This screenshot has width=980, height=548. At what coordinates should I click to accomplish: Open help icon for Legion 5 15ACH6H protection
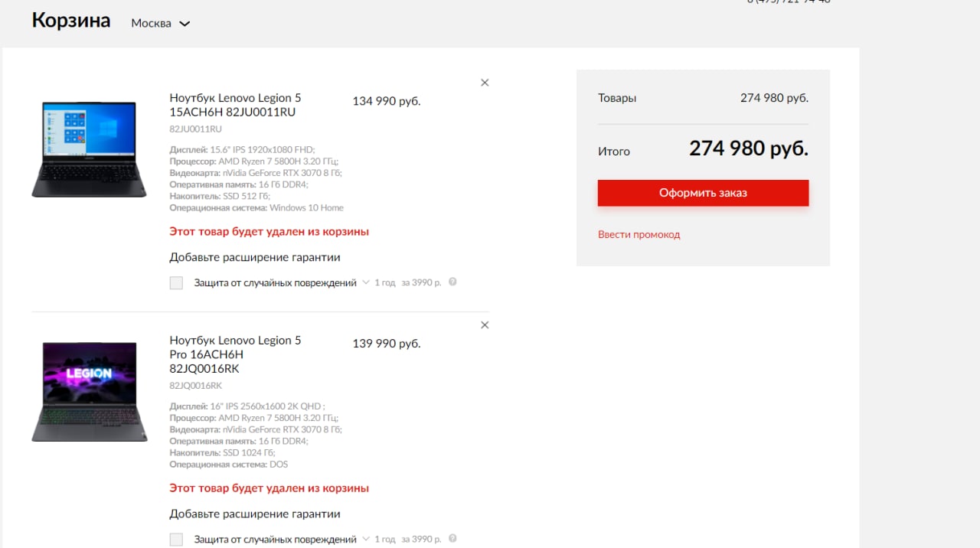click(x=452, y=282)
